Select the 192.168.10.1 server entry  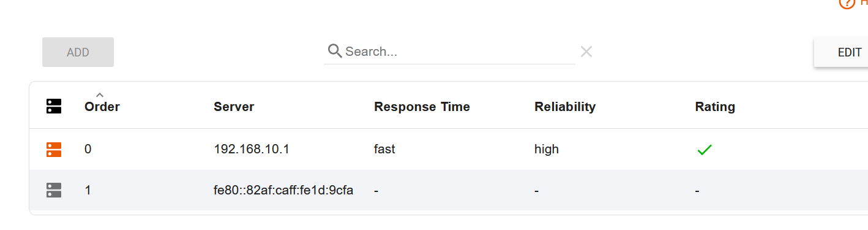(251, 149)
